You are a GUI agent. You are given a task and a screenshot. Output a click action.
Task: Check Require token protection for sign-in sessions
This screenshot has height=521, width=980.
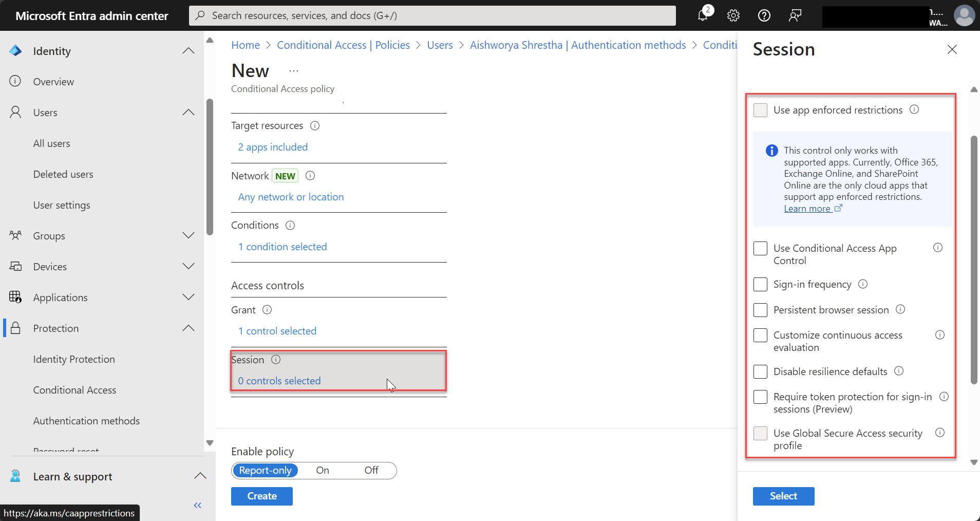point(760,397)
